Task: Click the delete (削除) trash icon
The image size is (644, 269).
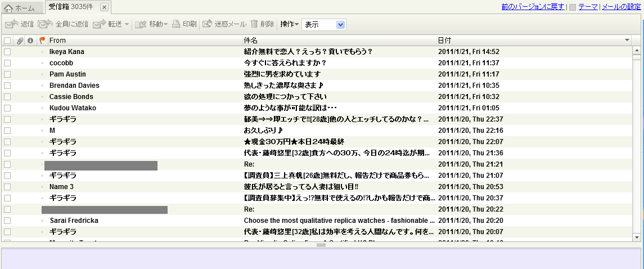Action: [254, 24]
